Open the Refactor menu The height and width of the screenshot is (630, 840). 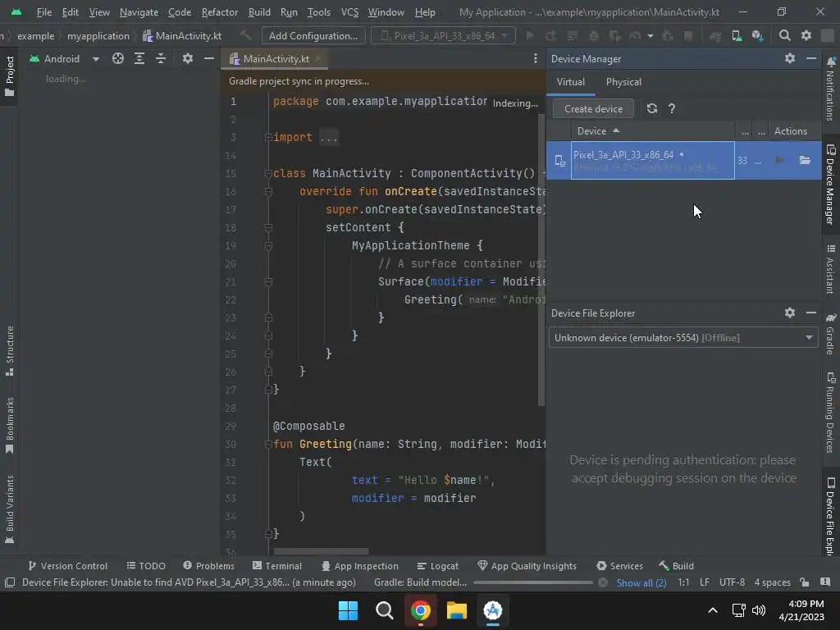pyautogui.click(x=220, y=11)
